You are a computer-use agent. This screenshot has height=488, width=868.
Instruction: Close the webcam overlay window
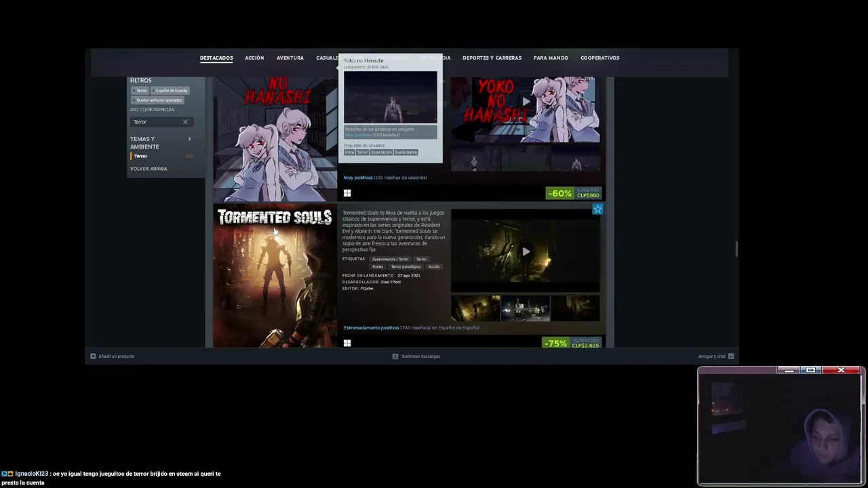(x=841, y=370)
